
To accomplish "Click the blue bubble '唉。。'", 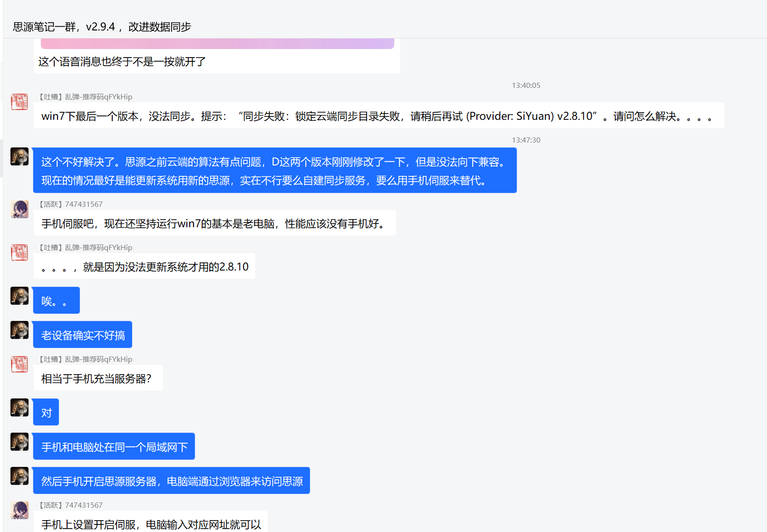I will [x=56, y=300].
